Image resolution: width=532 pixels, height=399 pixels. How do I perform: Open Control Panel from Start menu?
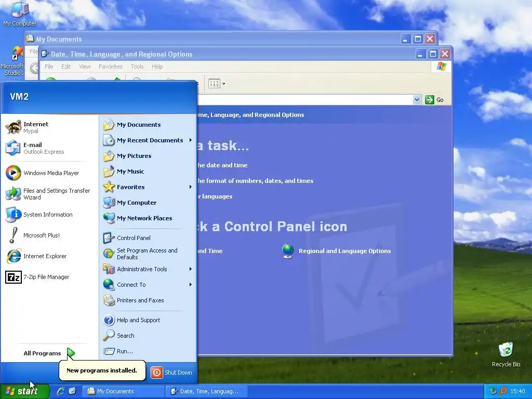click(x=148, y=238)
